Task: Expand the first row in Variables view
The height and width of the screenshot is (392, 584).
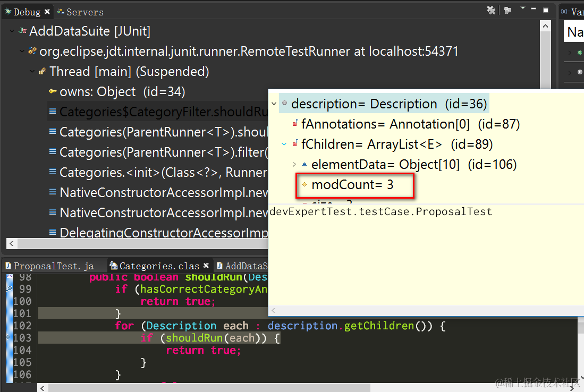Action: point(569,53)
